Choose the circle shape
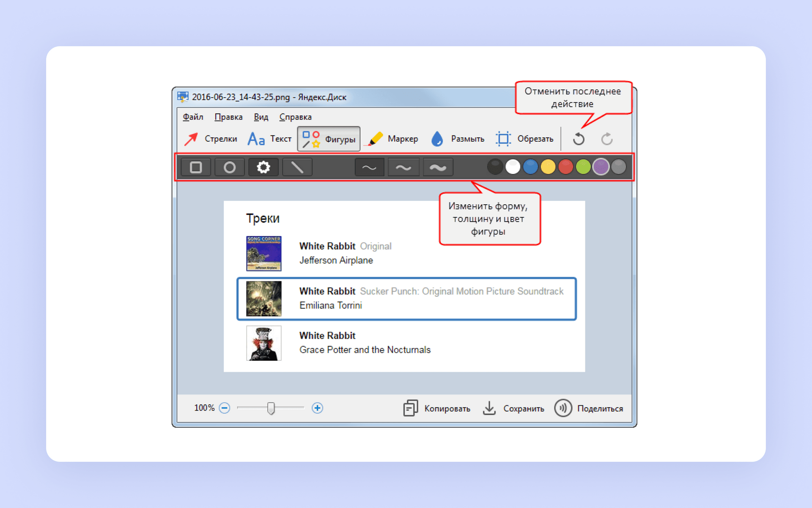This screenshot has width=812, height=508. (230, 167)
